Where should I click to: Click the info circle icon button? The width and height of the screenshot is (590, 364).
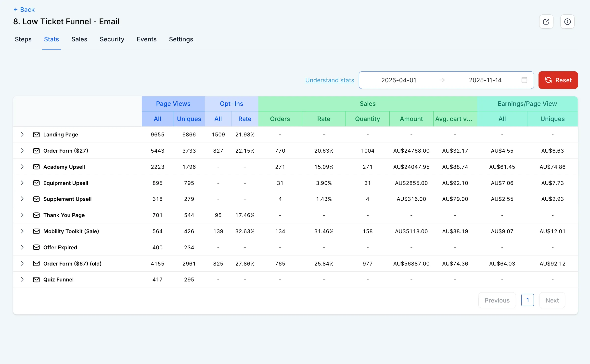(x=567, y=22)
